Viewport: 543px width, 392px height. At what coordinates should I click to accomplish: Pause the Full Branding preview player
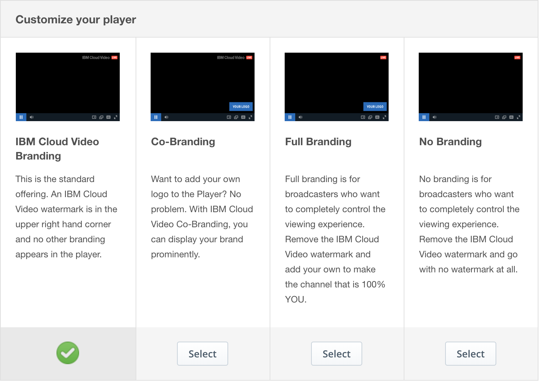tap(290, 117)
